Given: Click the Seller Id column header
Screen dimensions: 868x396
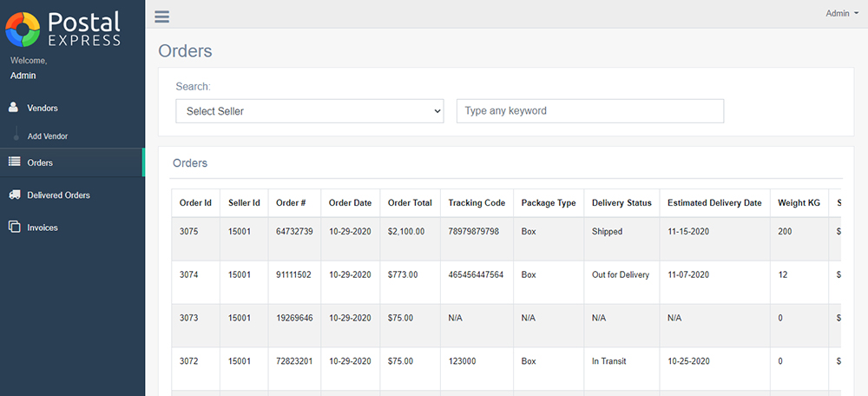Looking at the screenshot, I should pos(244,203).
